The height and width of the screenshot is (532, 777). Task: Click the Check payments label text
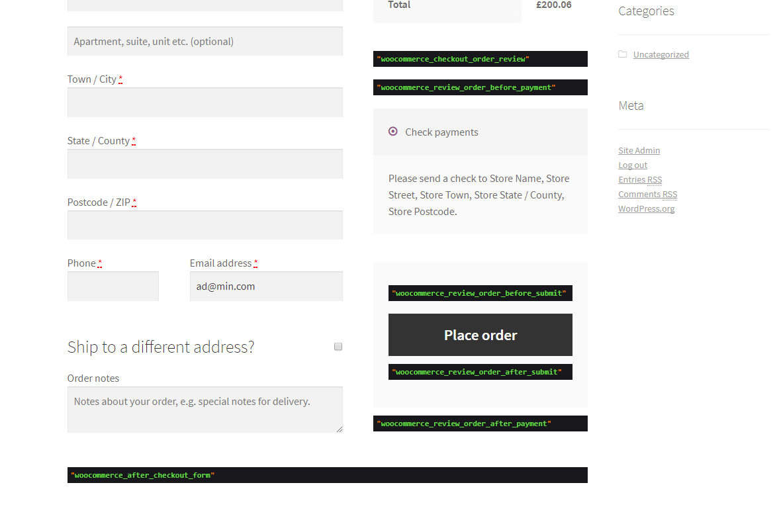(x=441, y=132)
